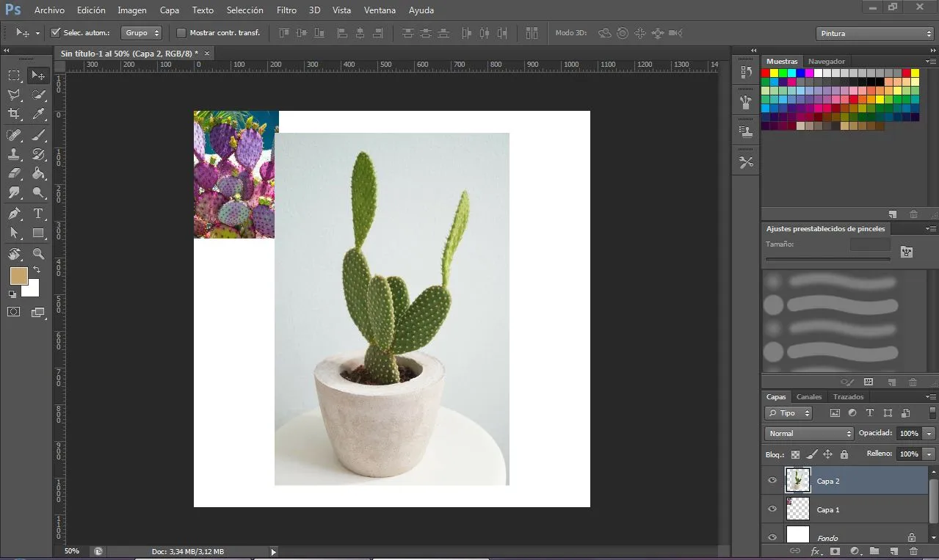Switch to the Navegador tab
Image resolution: width=939 pixels, height=560 pixels.
[827, 62]
